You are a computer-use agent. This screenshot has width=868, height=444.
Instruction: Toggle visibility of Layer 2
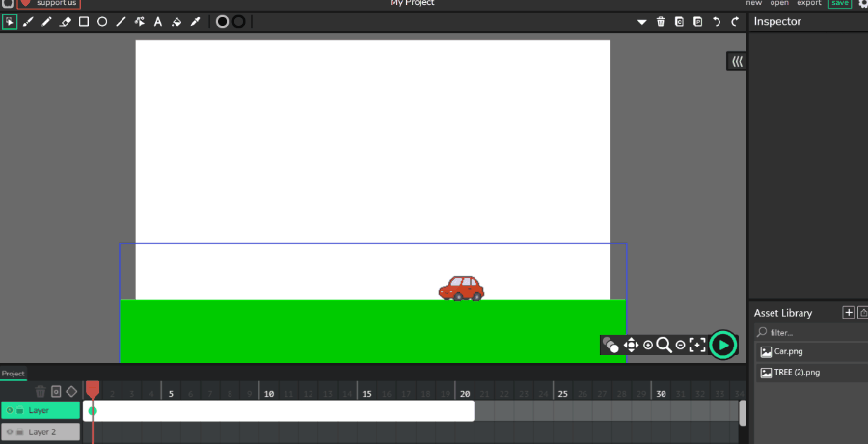(10, 431)
